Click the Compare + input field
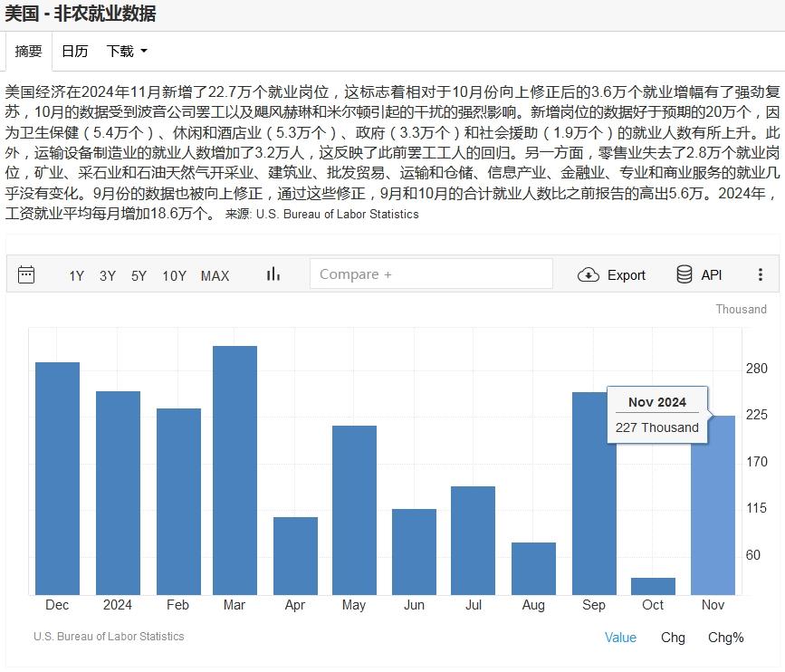 pyautogui.click(x=431, y=274)
